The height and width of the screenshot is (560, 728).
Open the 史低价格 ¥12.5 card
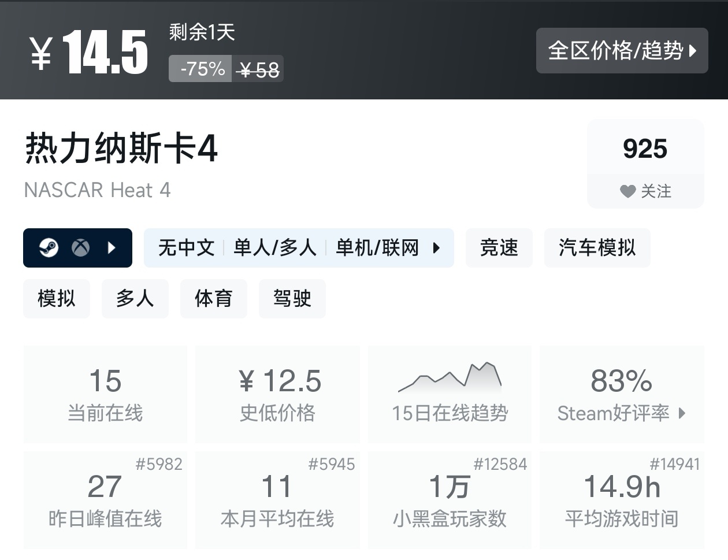click(x=277, y=394)
